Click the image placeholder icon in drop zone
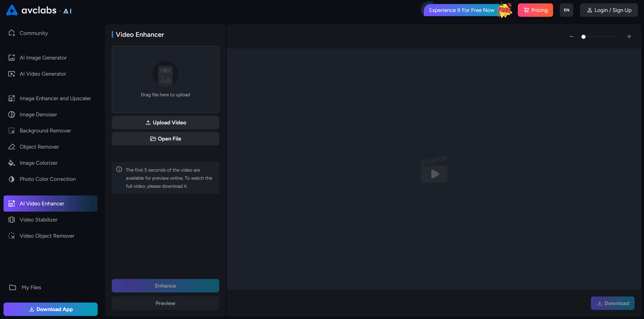The height and width of the screenshot is (319, 644). (165, 74)
